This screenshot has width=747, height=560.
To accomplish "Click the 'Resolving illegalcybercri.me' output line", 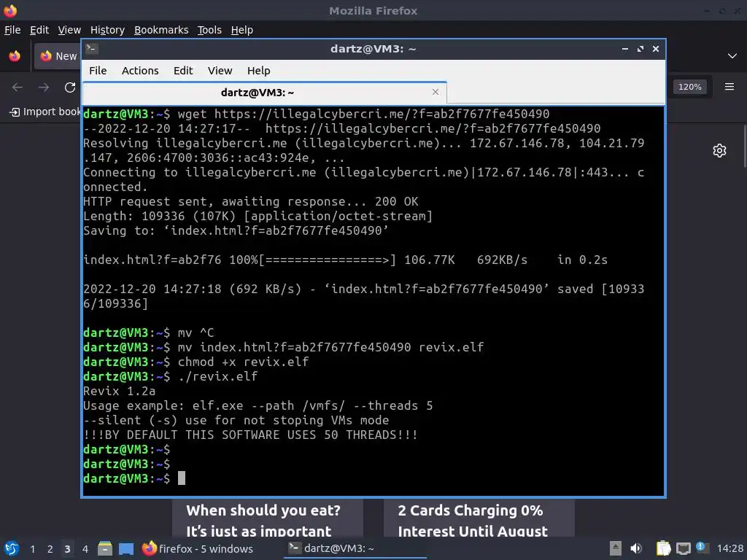I will [363, 150].
